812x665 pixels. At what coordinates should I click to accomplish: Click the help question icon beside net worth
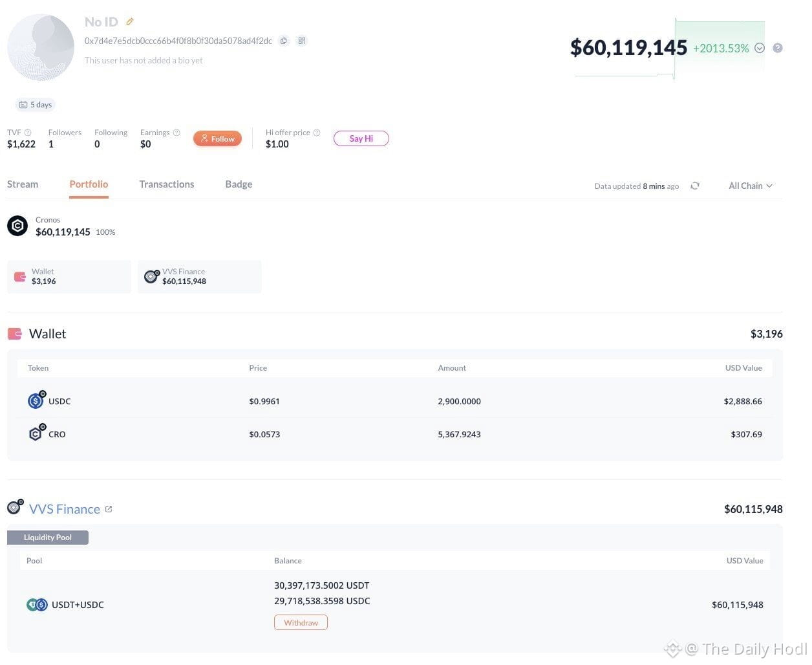[x=778, y=48]
